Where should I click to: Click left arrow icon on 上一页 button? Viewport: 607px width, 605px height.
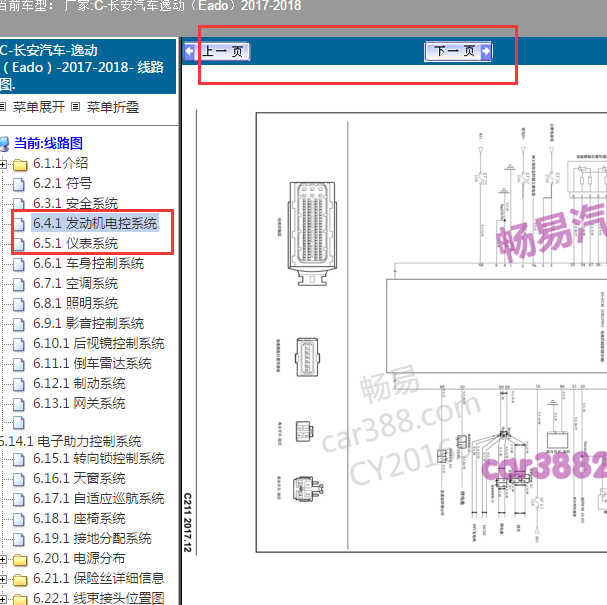coord(190,51)
